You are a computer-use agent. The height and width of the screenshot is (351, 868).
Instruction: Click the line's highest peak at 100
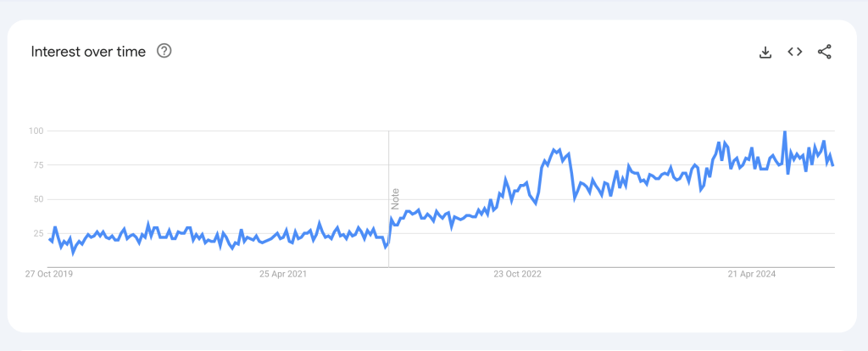[785, 131]
